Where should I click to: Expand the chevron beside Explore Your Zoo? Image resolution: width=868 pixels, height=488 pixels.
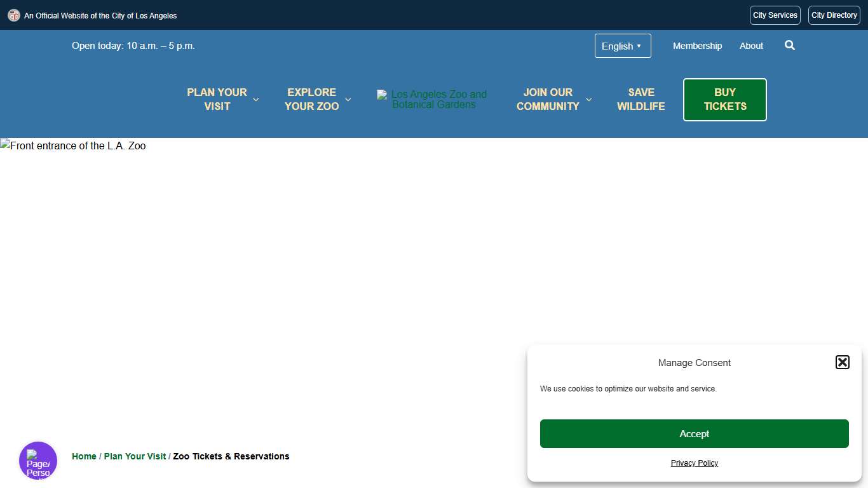(x=348, y=100)
